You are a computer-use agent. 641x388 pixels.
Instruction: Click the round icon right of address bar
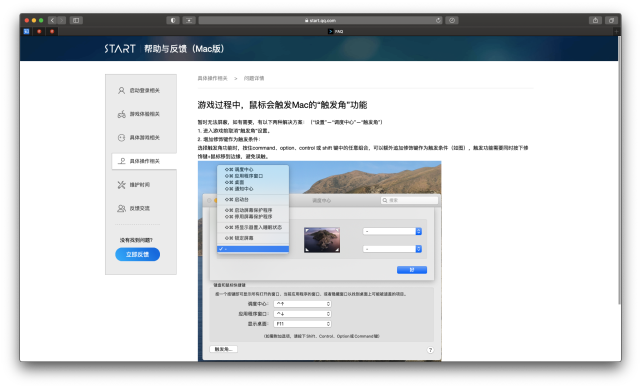coord(452,20)
